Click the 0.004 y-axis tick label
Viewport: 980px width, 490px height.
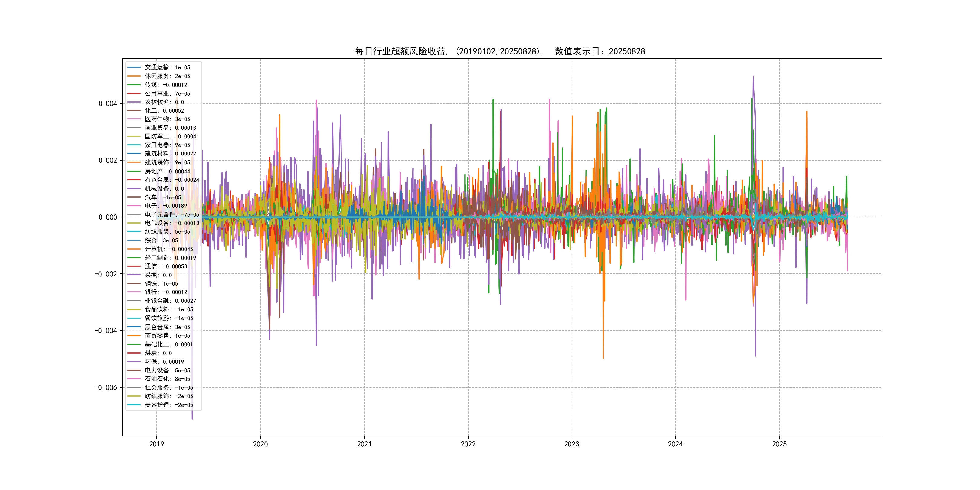tap(108, 103)
